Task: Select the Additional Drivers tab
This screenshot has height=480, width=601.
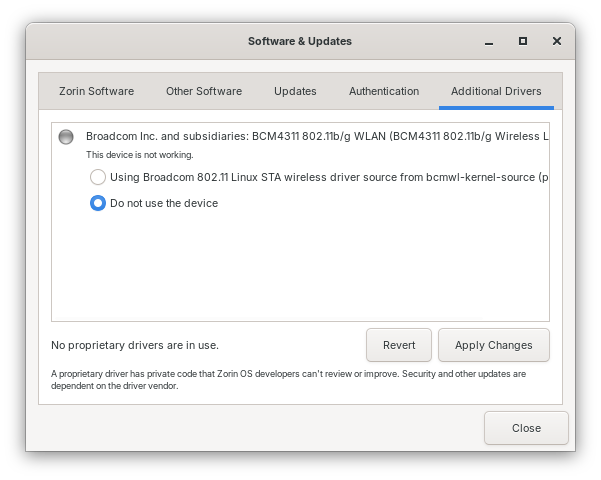Action: point(496,91)
